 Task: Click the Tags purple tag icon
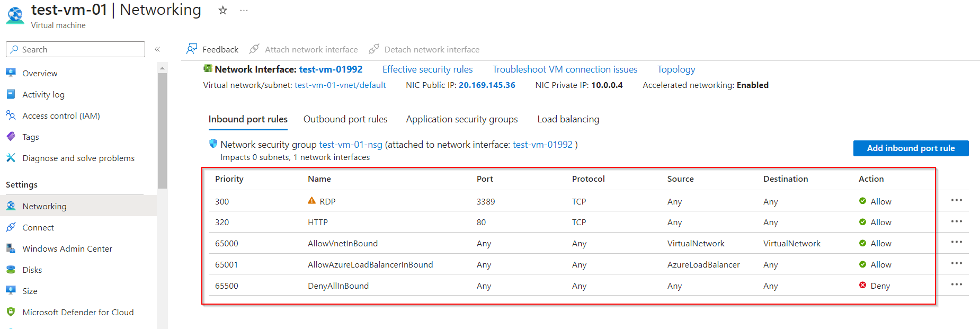pyautogui.click(x=11, y=136)
